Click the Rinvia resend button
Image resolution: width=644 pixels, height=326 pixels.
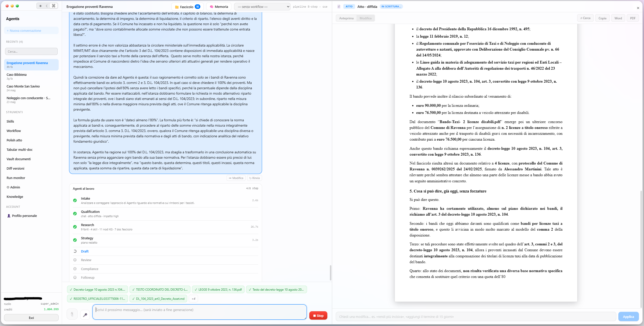[254, 178]
